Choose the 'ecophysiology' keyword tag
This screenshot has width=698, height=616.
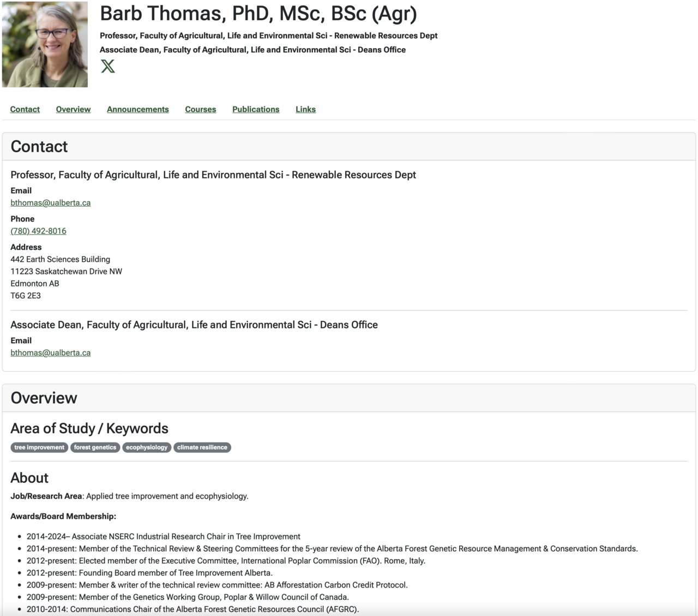tap(147, 447)
